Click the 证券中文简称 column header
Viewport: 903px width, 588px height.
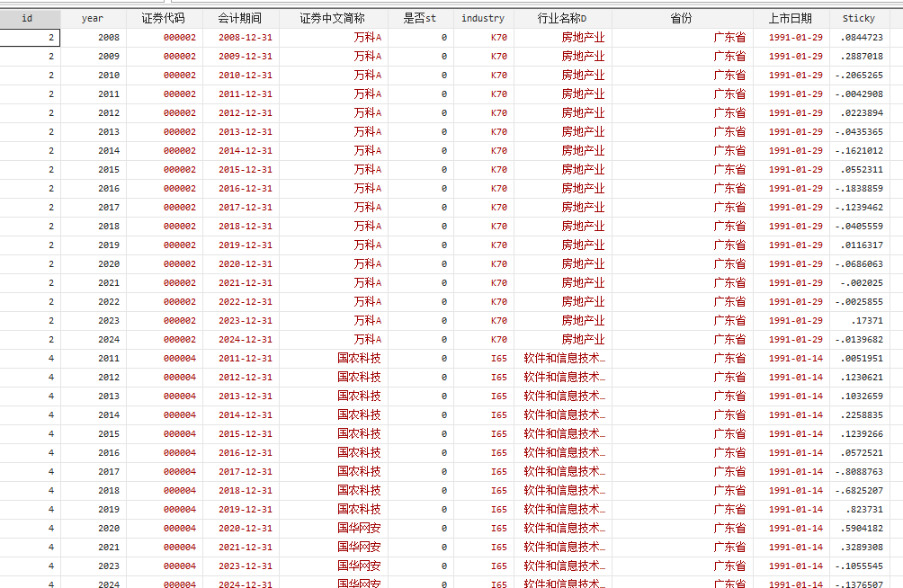[332, 18]
